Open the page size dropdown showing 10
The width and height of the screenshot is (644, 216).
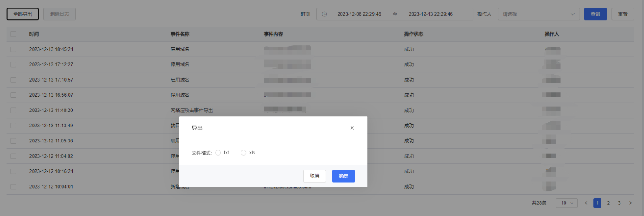[567, 203]
